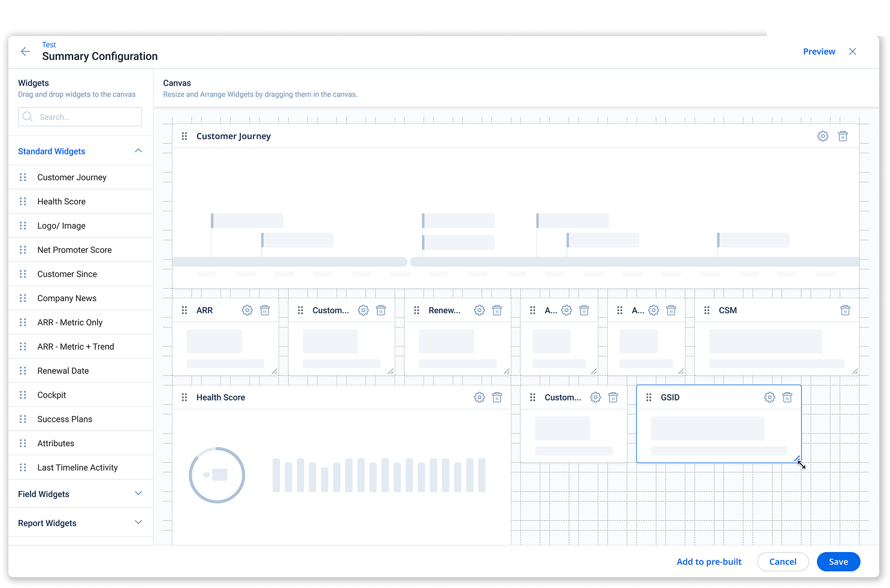Screen dimensions: 890x588
Task: Select Last Timeline Activity widget
Action: 80,468
